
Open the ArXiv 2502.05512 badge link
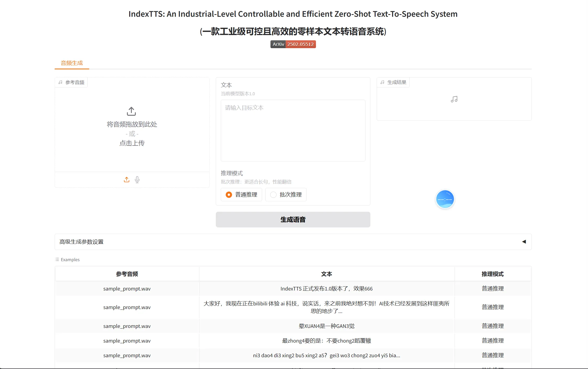[293, 44]
